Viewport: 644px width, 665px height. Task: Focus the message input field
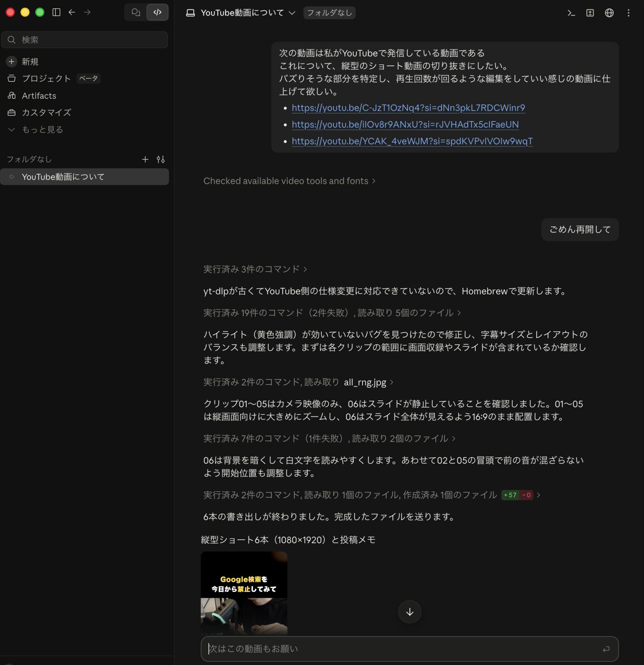point(409,649)
